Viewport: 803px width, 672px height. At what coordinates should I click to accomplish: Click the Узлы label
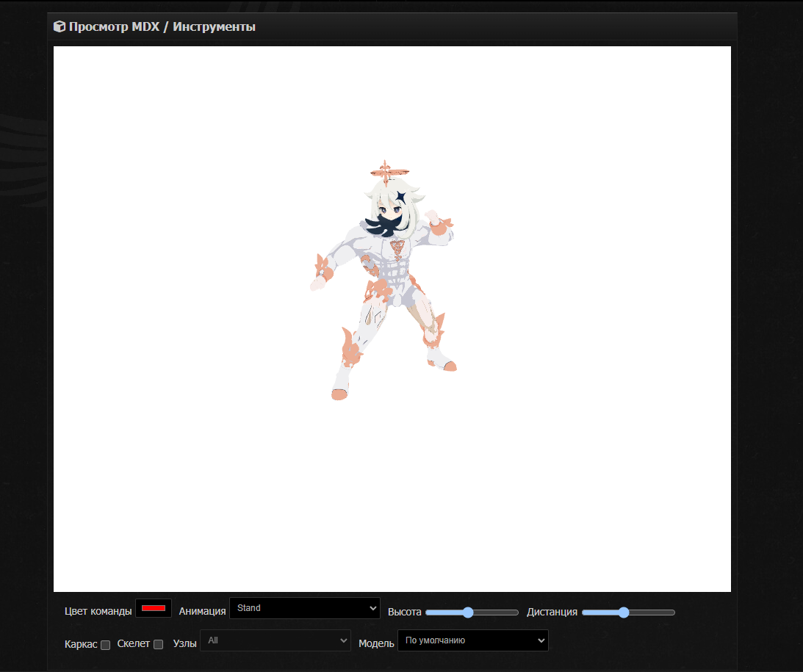[185, 643]
